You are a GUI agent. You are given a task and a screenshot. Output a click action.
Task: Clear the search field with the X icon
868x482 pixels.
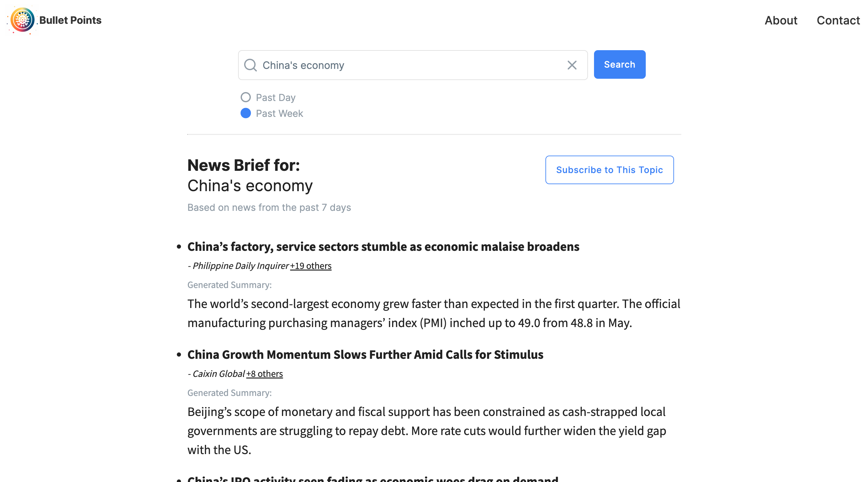[x=572, y=65]
